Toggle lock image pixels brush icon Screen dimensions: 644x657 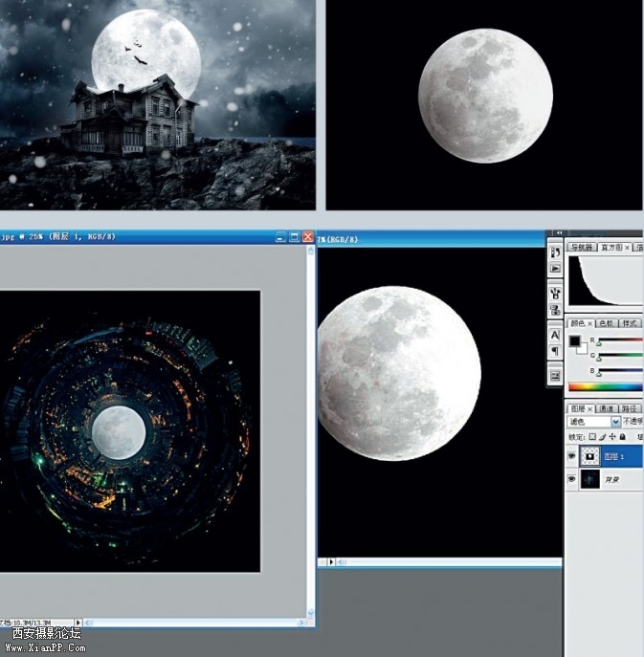click(x=603, y=437)
